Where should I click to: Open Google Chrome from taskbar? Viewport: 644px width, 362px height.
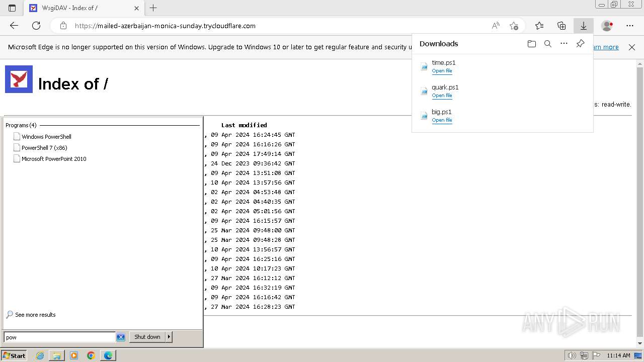(x=91, y=355)
